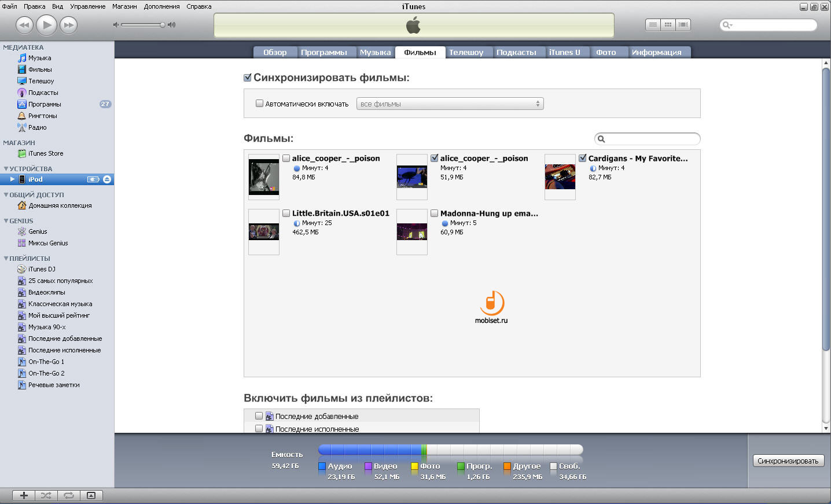Switch to grid view
The image size is (831, 504).
pyautogui.click(x=668, y=25)
